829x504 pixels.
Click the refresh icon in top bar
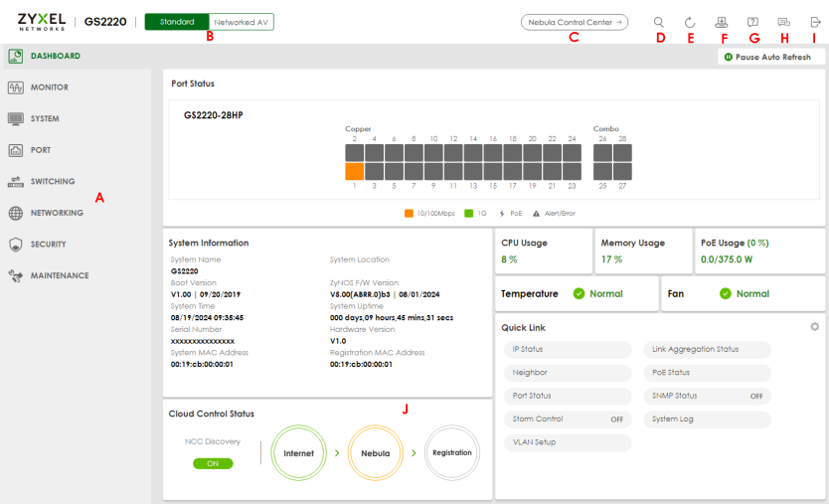[690, 22]
